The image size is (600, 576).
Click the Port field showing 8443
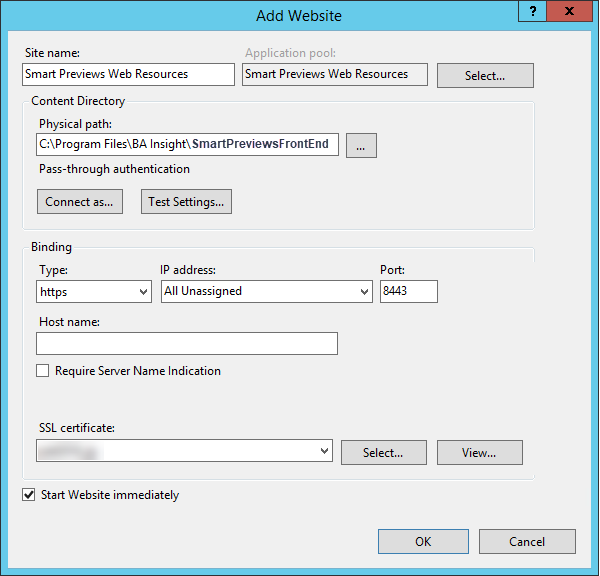[409, 292]
